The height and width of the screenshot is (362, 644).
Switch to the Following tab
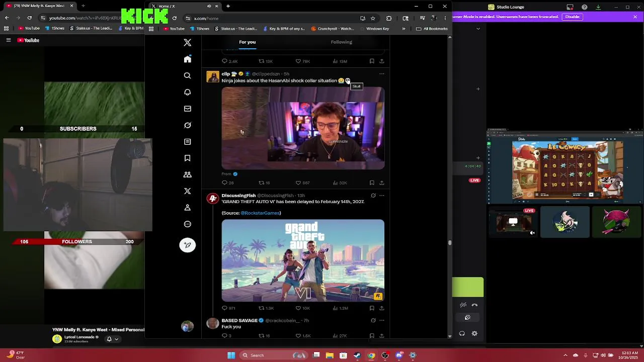point(341,42)
